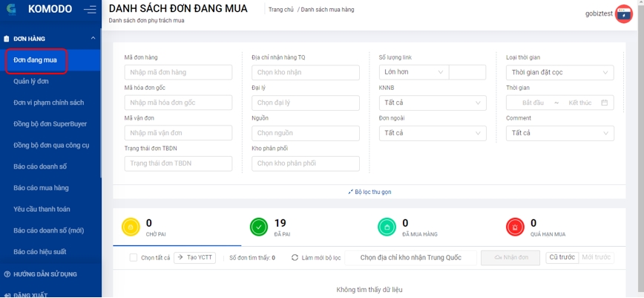Click the Tạo YCTT button
This screenshot has width=644, height=298.
click(x=195, y=258)
